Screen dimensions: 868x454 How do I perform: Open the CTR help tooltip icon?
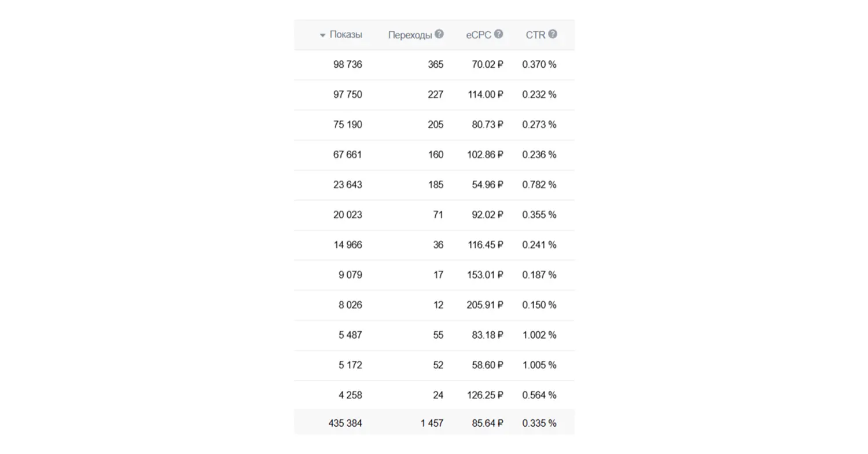click(x=553, y=34)
